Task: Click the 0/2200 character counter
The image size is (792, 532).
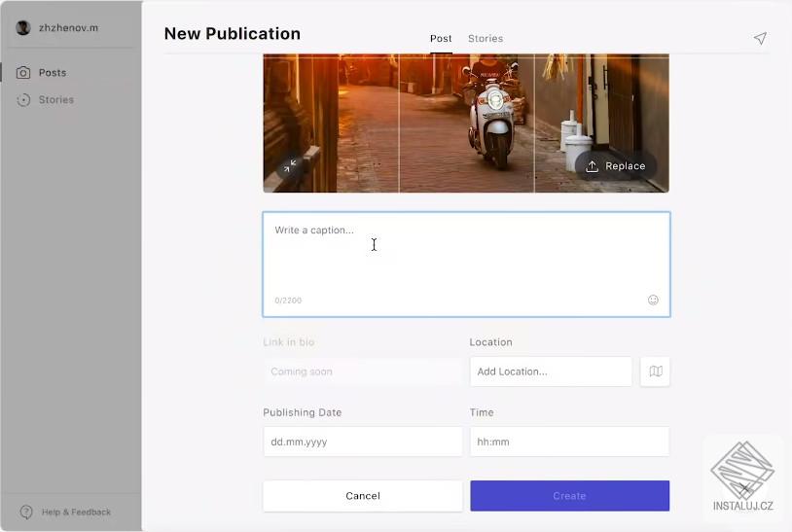Action: (x=288, y=301)
